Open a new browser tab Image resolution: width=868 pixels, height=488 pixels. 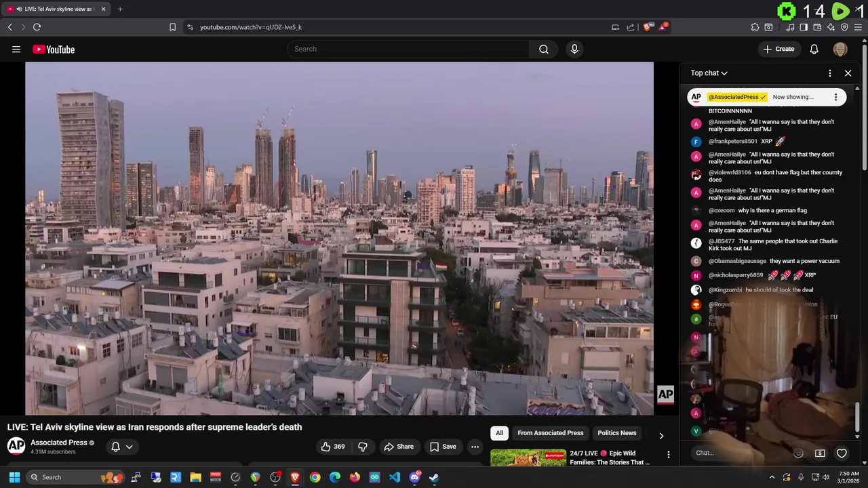tap(120, 9)
